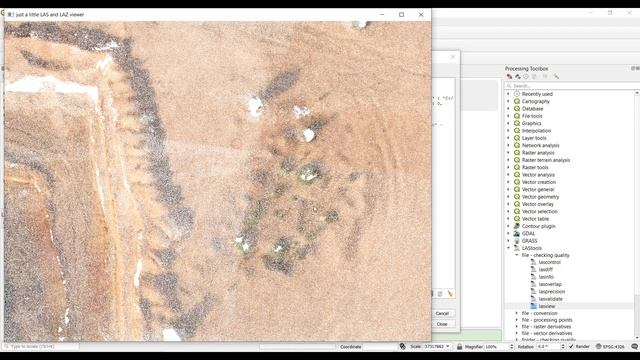The height and width of the screenshot is (360, 640).
Task: Click the magnifier lock icon in status bar
Action: click(x=459, y=347)
